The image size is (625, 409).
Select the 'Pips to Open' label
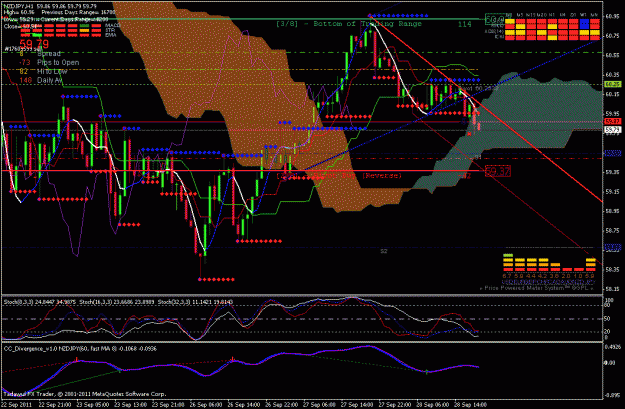click(58, 63)
